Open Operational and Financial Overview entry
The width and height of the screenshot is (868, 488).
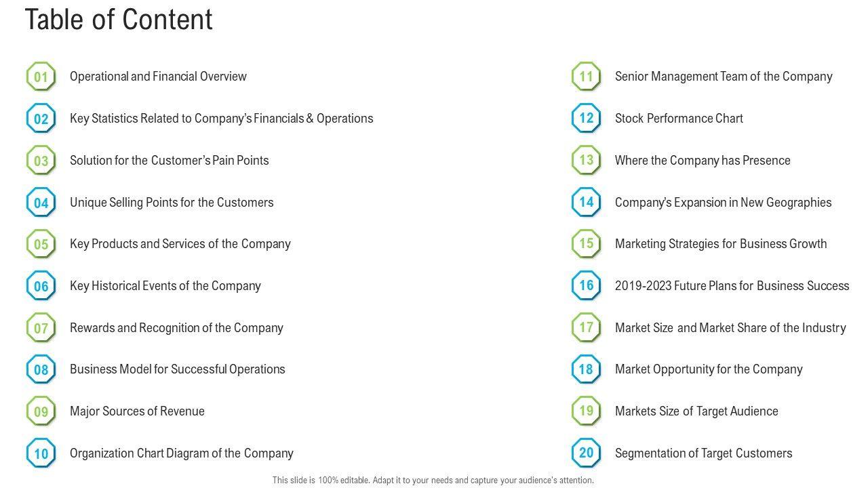coord(158,77)
